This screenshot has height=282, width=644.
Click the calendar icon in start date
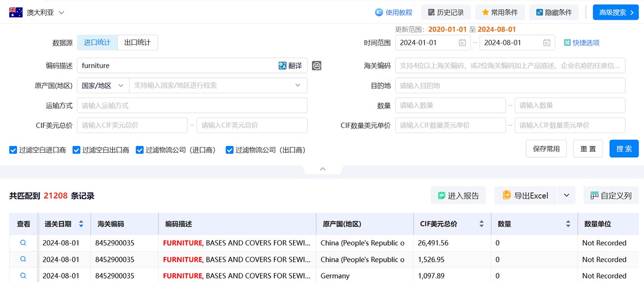(462, 43)
